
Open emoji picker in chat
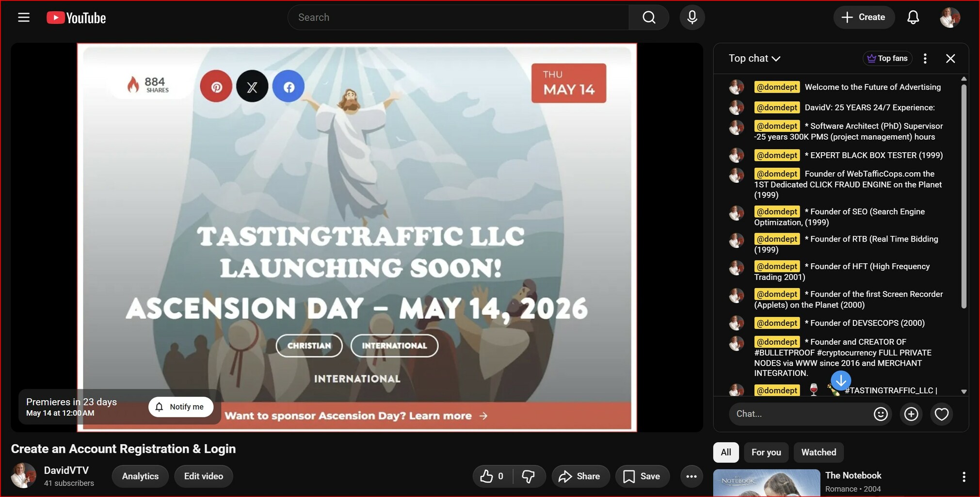coord(880,414)
